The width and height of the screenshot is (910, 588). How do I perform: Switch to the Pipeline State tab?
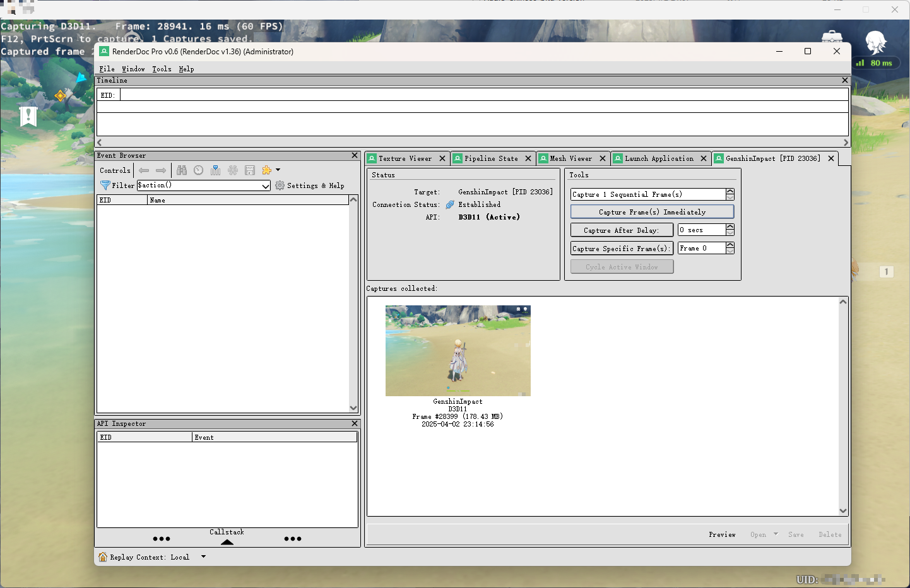point(491,159)
